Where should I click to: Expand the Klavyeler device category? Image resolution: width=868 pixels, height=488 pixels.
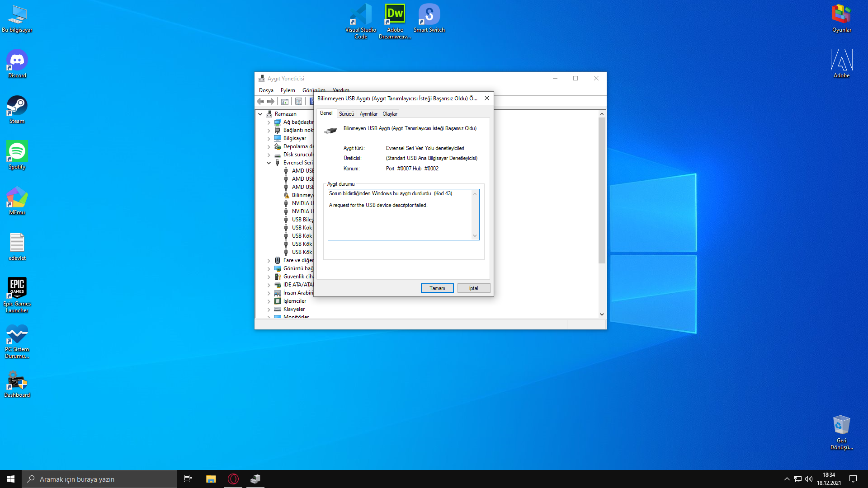269,310
